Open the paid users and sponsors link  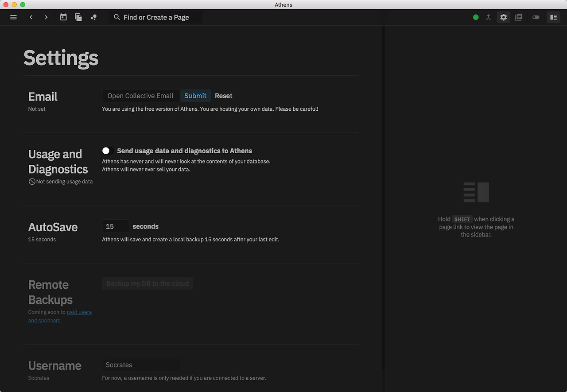coord(60,316)
